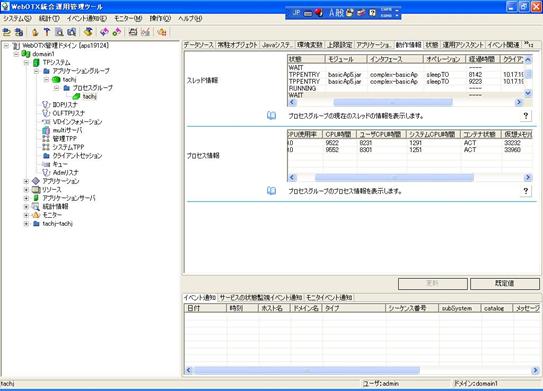543x391 pixels.
Task: Select the 統計情報 tree label
Action: pos(55,207)
